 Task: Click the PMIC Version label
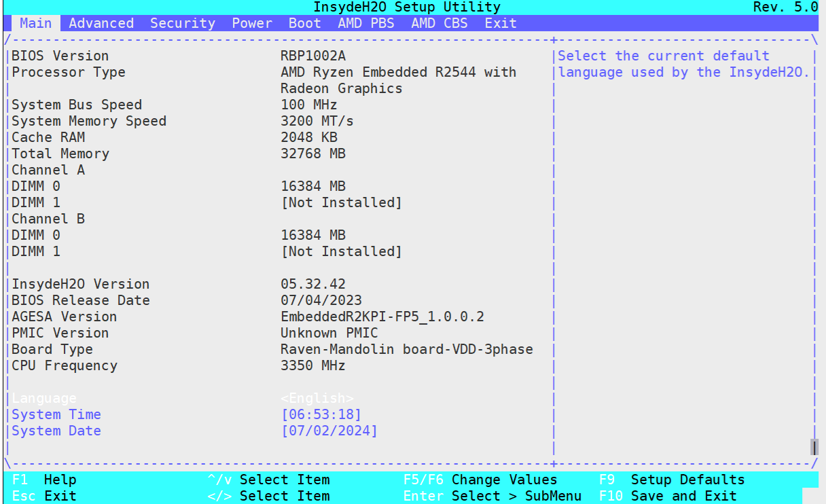60,333
